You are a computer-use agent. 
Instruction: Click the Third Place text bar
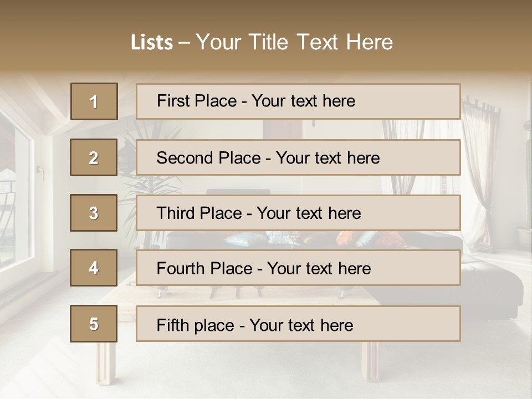(x=298, y=213)
